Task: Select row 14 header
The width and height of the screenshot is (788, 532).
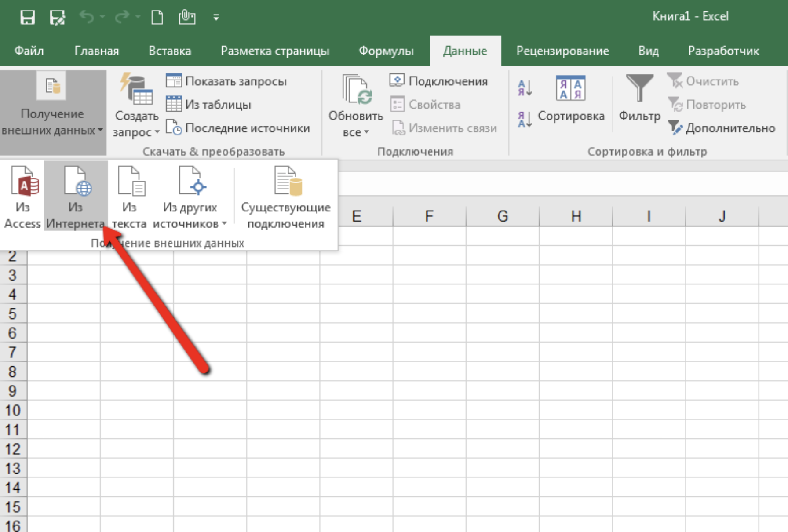Action: coord(13,488)
